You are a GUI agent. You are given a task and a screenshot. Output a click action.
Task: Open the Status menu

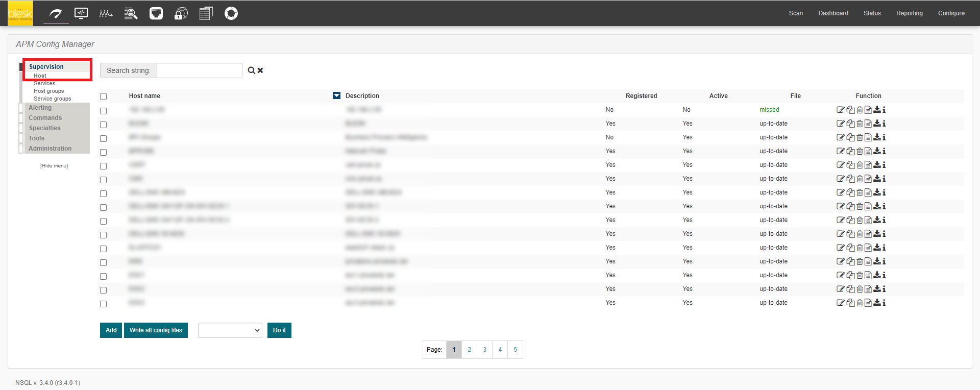[x=872, y=13]
